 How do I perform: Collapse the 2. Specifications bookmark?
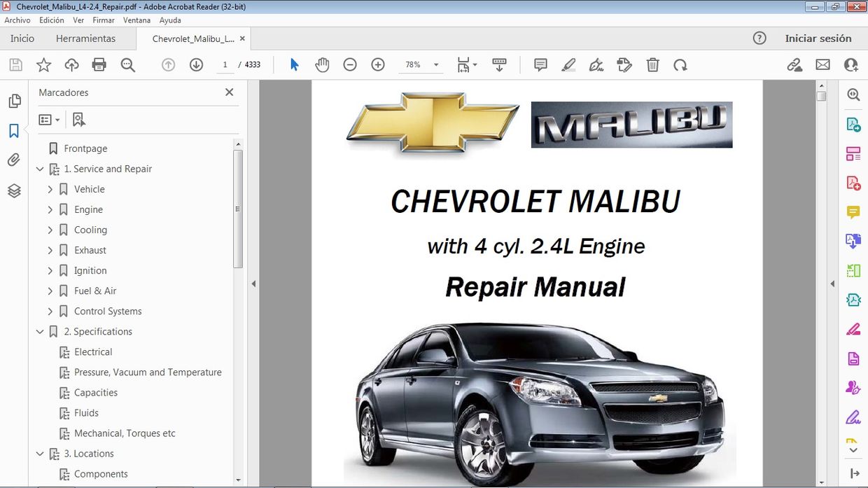tap(40, 331)
